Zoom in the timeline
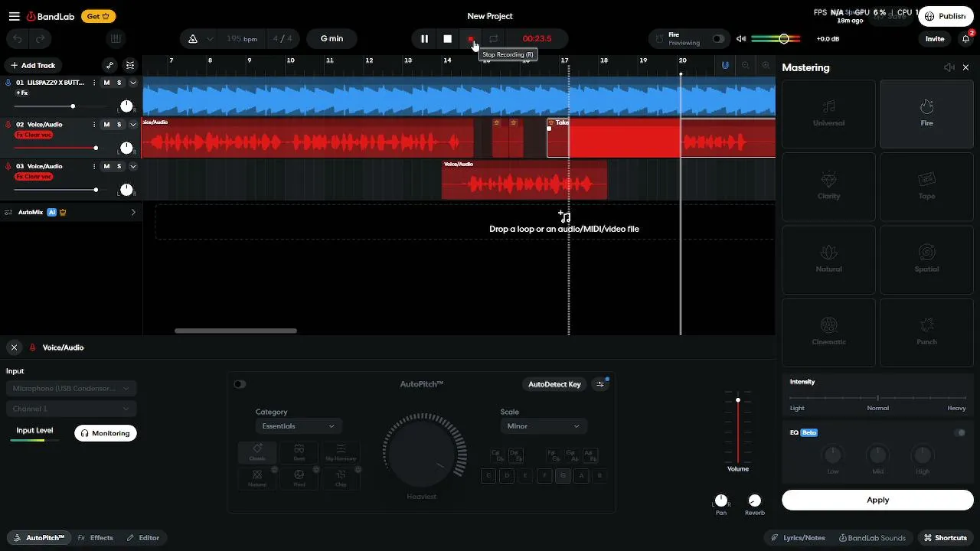The height and width of the screenshot is (551, 980). click(766, 66)
